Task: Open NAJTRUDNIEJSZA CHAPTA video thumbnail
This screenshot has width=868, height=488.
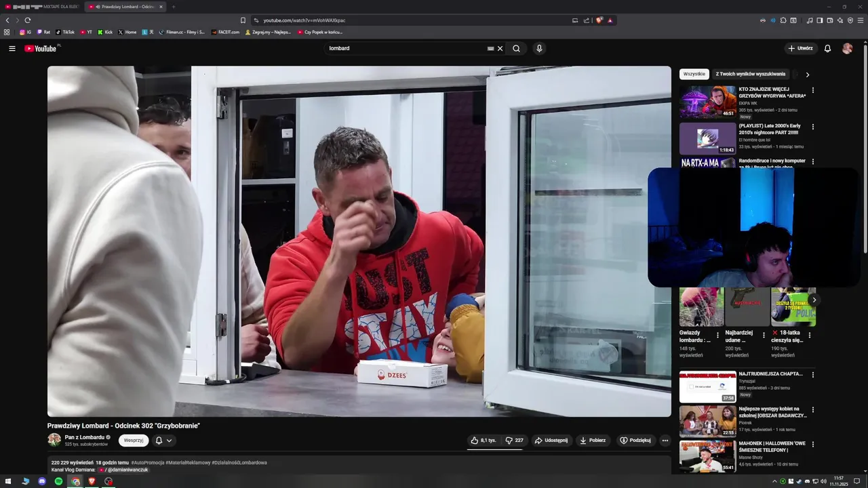Action: (x=707, y=386)
